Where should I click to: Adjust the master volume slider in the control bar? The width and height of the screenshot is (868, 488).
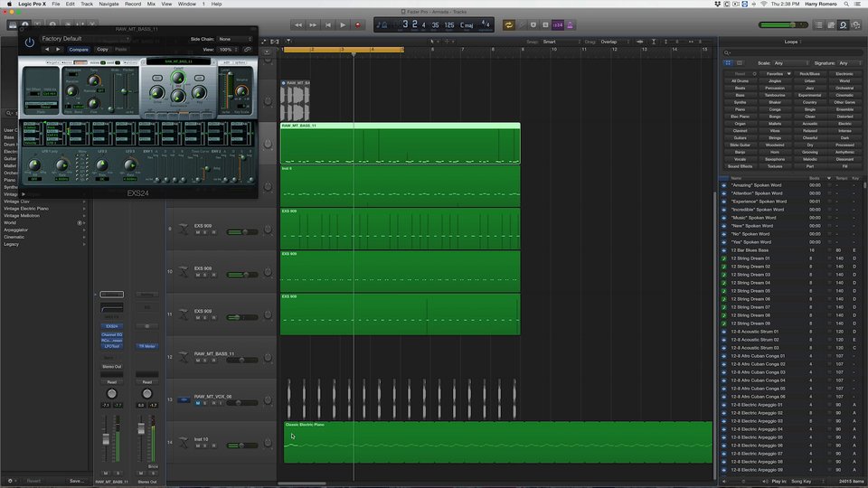783,25
